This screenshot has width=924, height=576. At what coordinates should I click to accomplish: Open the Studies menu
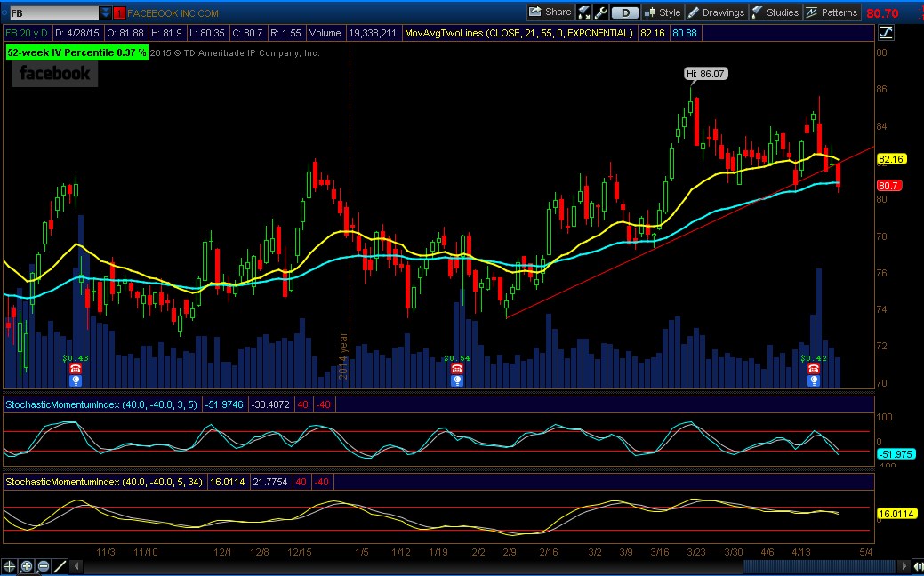(x=775, y=12)
